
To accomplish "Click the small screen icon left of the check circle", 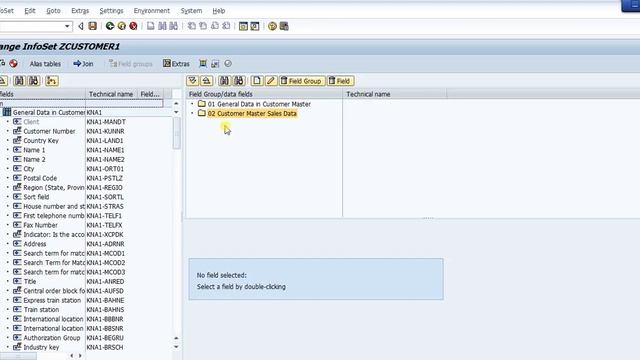I will [215, 64].
